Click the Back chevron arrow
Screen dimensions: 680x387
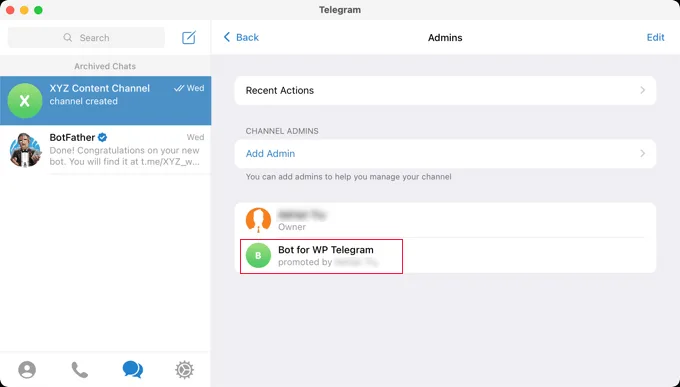[x=226, y=37]
